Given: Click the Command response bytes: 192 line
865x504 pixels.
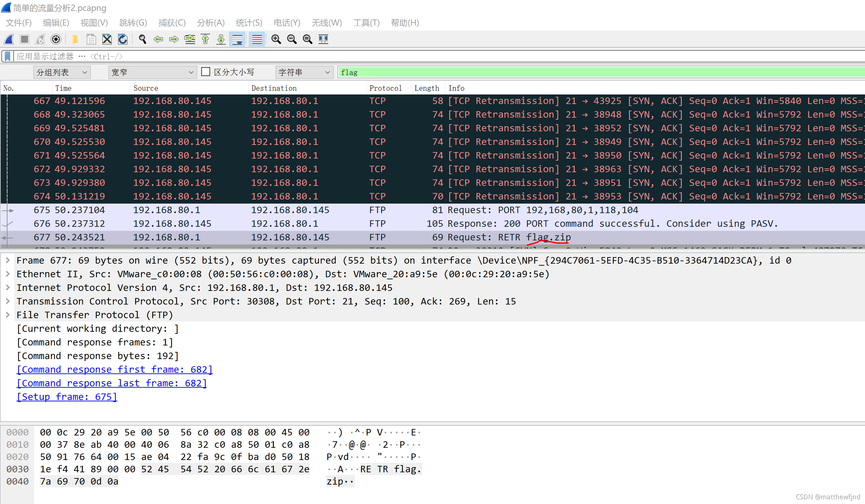Looking at the screenshot, I should pos(98,356).
